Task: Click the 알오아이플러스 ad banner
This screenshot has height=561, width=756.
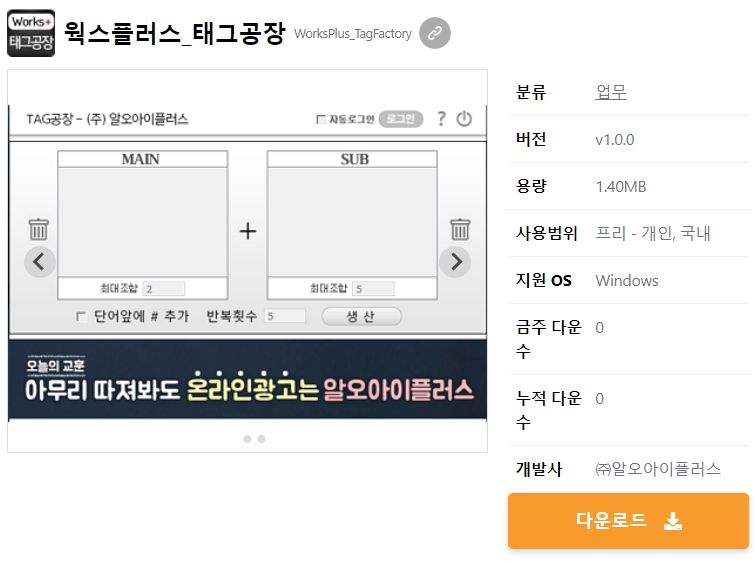Action: 247,379
